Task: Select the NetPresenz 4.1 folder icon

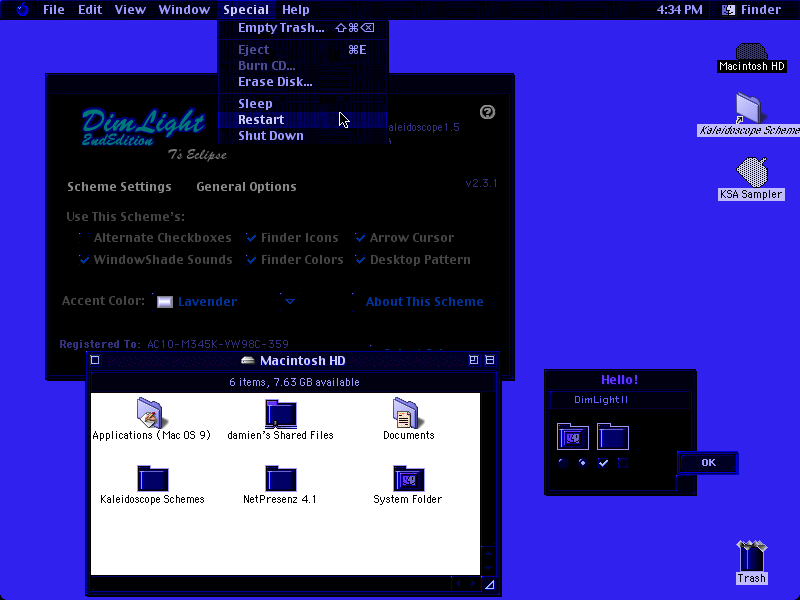Action: (x=281, y=479)
